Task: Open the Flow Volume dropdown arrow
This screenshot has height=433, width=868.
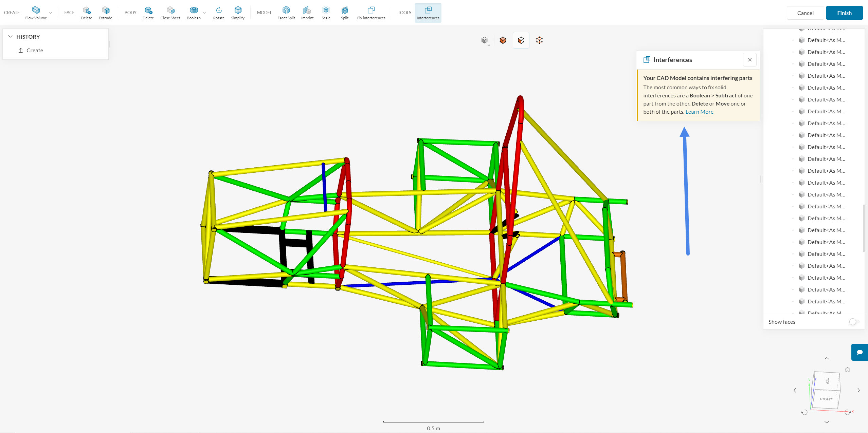Action: tap(50, 13)
